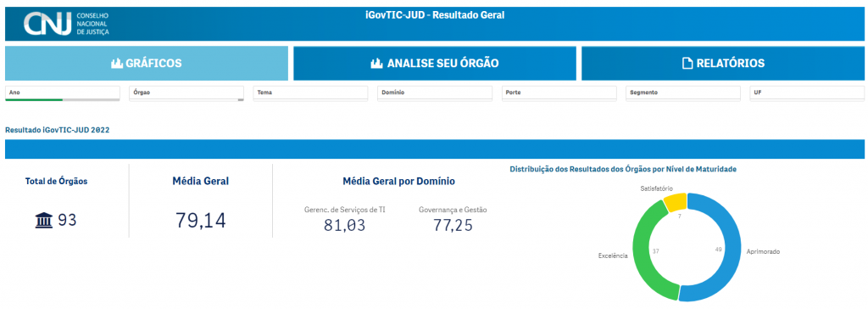Click the Aprimorado chart label
The height and width of the screenshot is (309, 868).
click(762, 252)
